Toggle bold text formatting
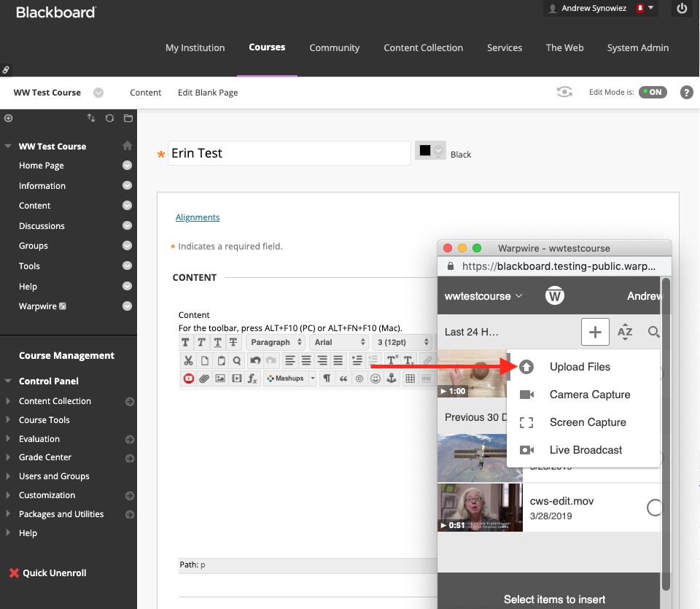 coord(186,343)
